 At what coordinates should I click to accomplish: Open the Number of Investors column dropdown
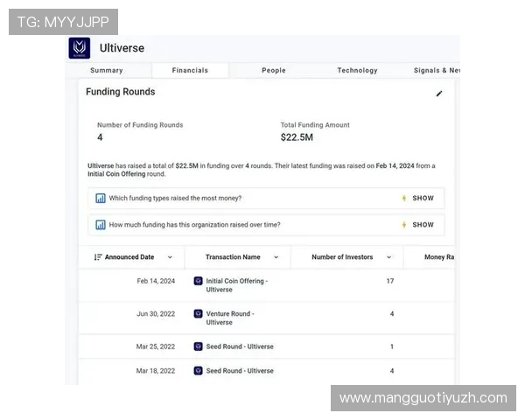[x=388, y=257]
